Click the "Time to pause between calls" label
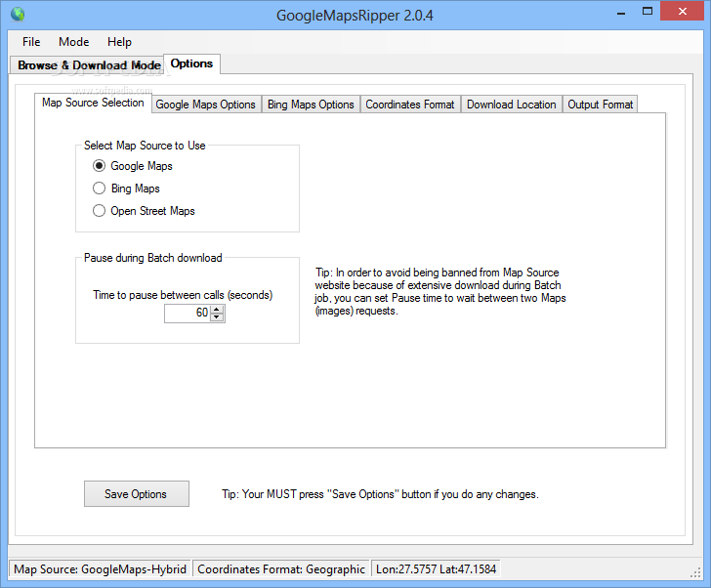This screenshot has height=588, width=711. (183, 295)
